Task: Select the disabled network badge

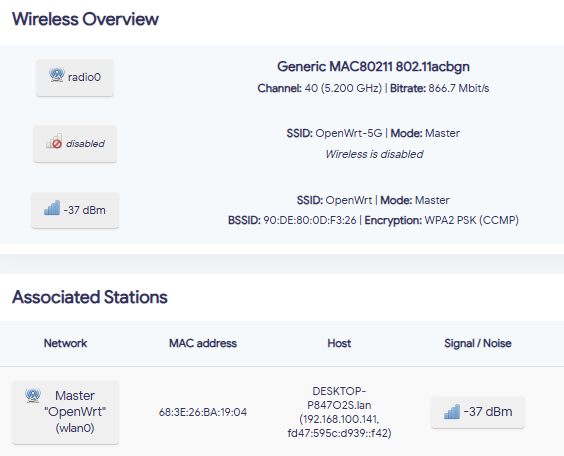Action: click(75, 144)
